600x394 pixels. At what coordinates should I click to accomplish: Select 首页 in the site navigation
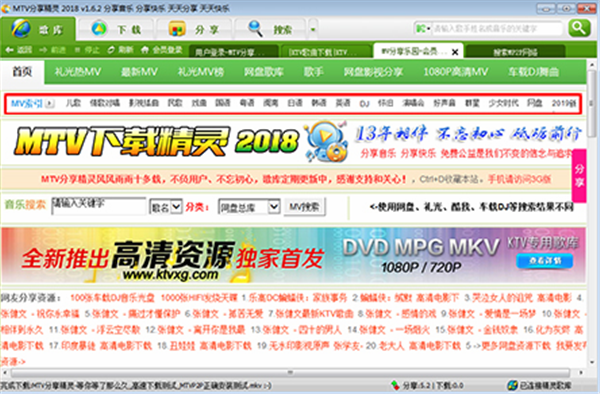coord(23,72)
